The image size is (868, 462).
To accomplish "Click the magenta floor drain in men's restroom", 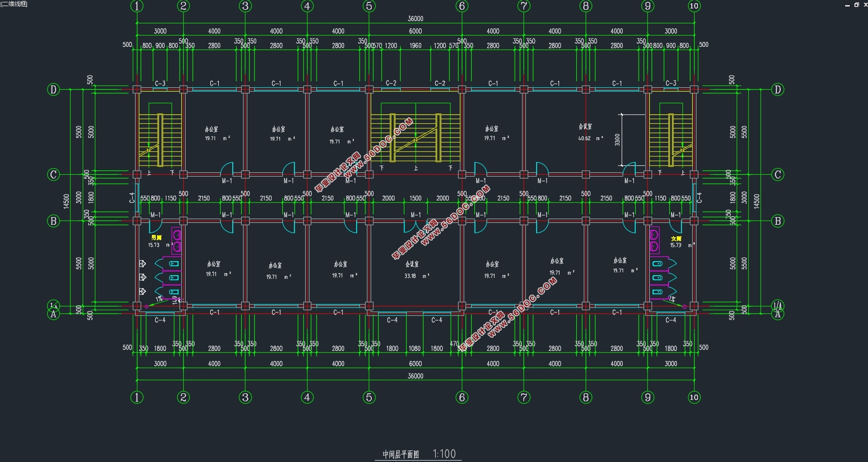I will coord(146,306).
